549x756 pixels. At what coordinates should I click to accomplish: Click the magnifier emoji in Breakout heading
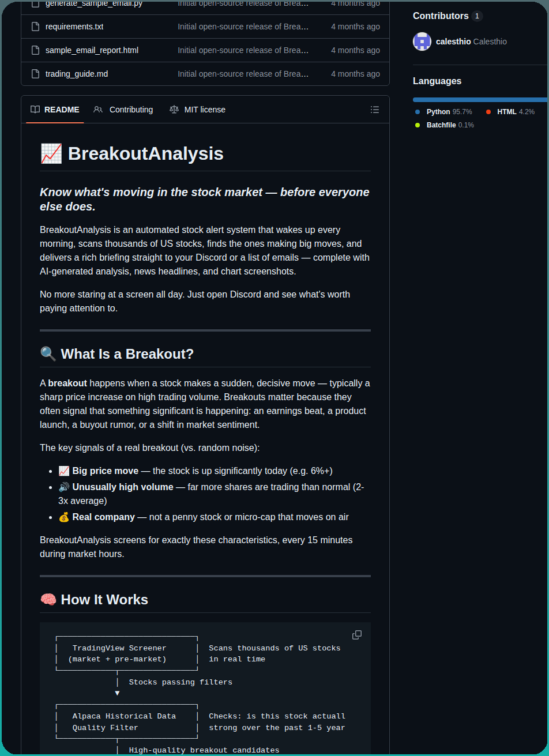coord(48,353)
